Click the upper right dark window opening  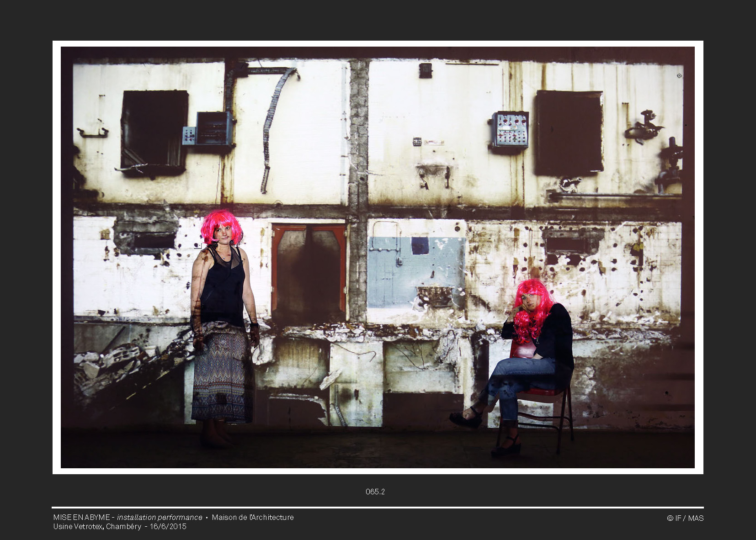point(569,132)
